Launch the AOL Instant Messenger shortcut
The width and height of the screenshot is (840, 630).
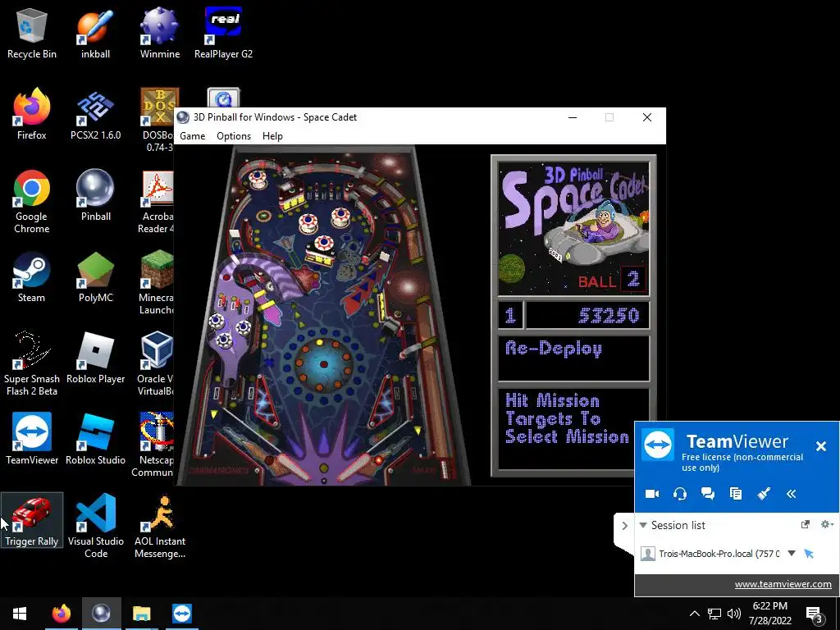point(160,526)
